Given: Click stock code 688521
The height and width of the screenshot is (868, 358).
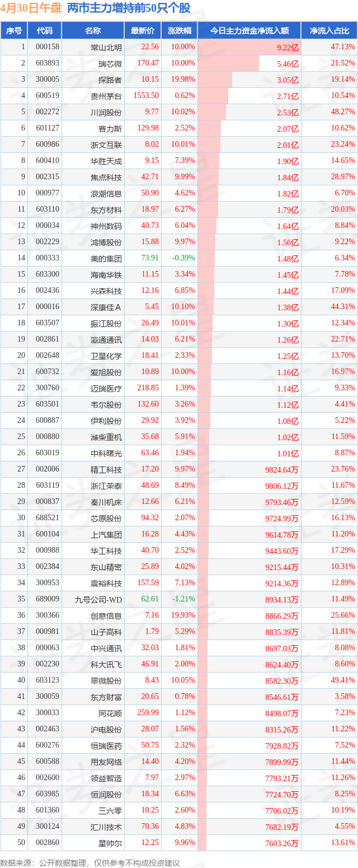Looking at the screenshot, I should click(47, 518).
